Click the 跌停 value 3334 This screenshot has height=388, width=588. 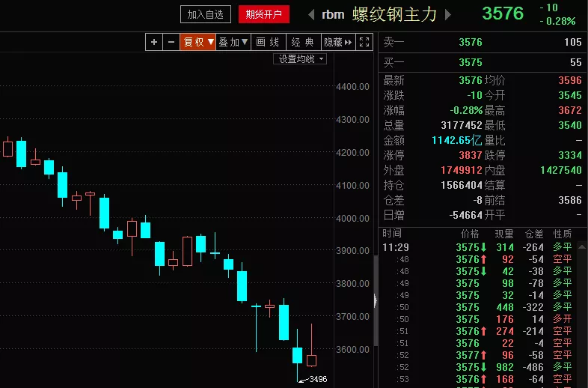tap(570, 155)
